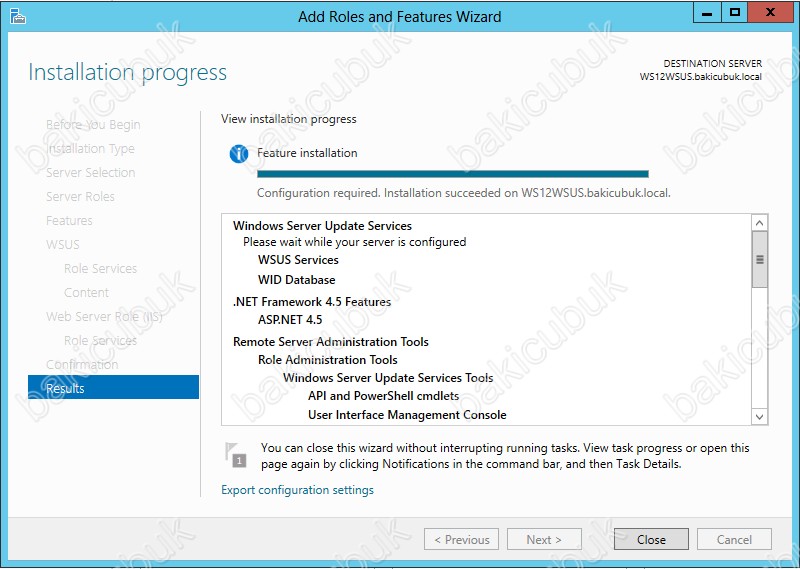Select the Features step in the sidebar
The image size is (800, 569).
click(69, 220)
